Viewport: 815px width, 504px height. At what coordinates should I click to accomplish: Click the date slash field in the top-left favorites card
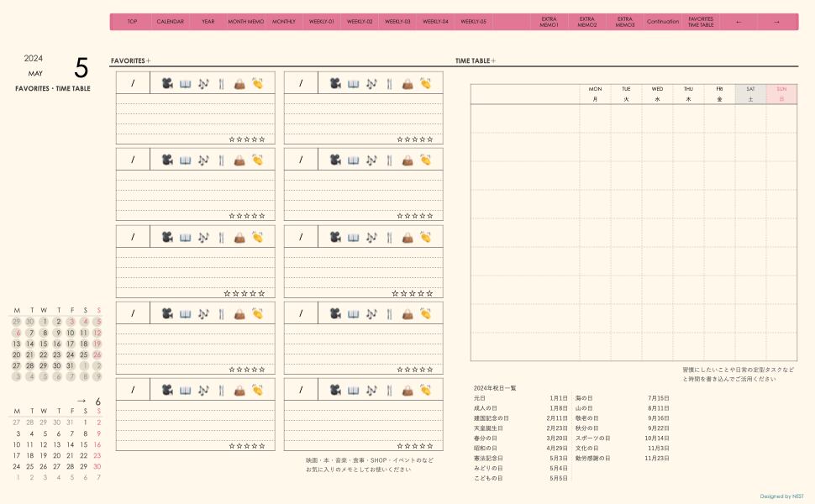(x=133, y=83)
